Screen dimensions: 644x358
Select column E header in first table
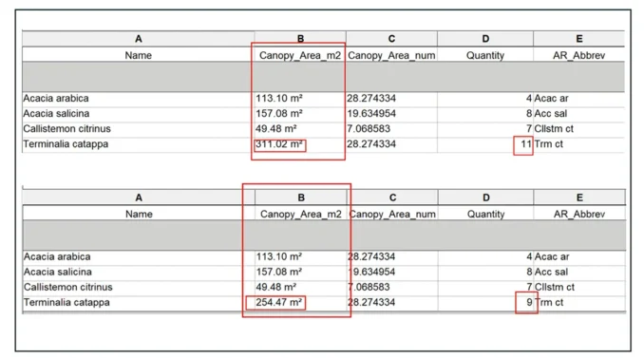578,39
